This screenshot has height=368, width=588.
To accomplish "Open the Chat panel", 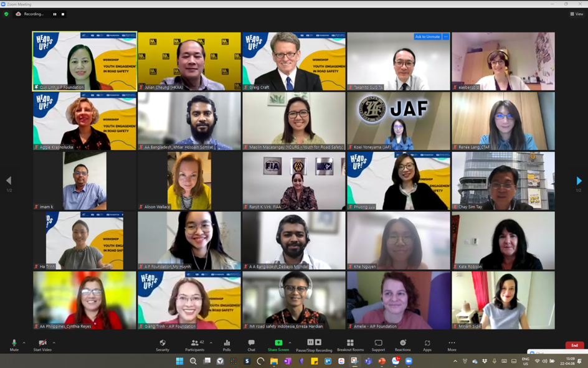I will (251, 345).
